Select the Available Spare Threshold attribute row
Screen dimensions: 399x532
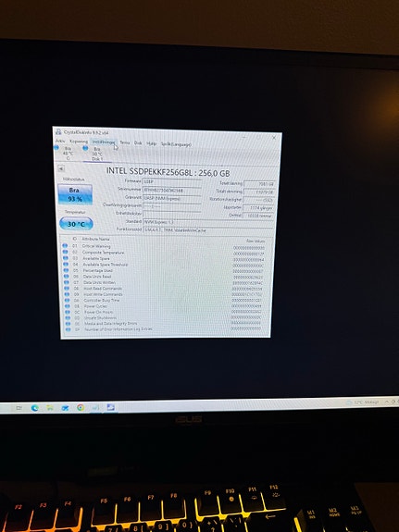pos(164,265)
